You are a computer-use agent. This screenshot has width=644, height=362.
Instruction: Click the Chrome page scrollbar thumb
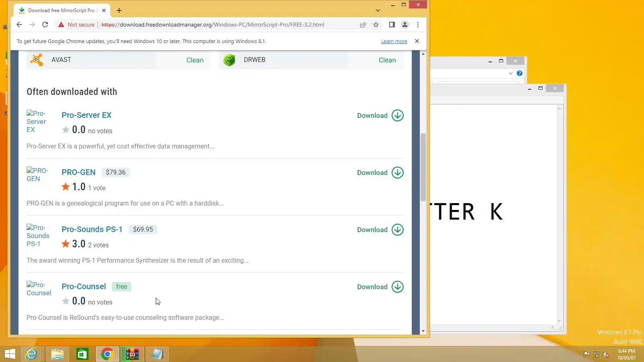tap(423, 167)
